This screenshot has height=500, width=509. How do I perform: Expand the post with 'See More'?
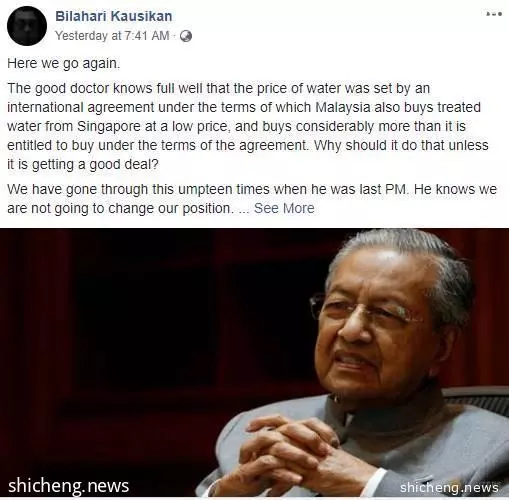point(284,208)
